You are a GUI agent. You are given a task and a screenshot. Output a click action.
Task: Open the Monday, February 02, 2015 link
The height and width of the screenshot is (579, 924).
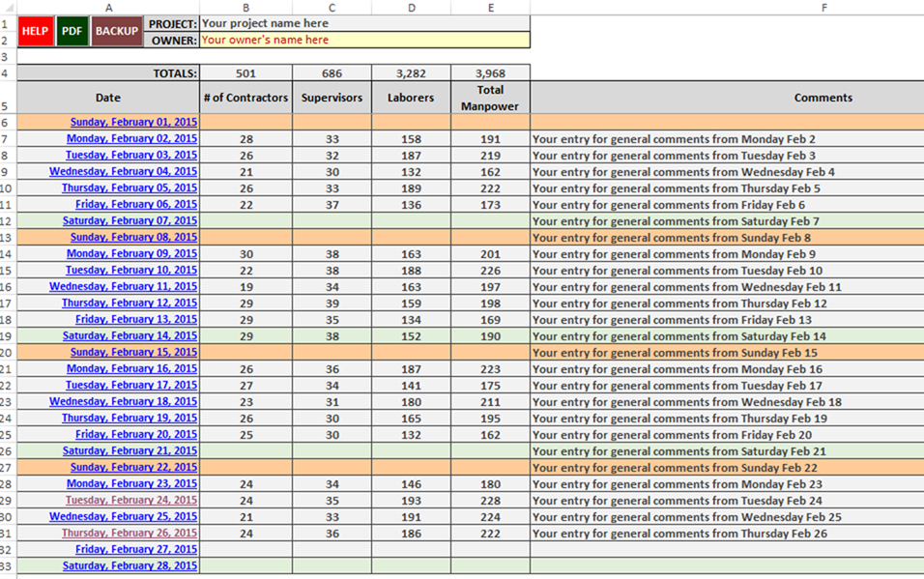131,138
